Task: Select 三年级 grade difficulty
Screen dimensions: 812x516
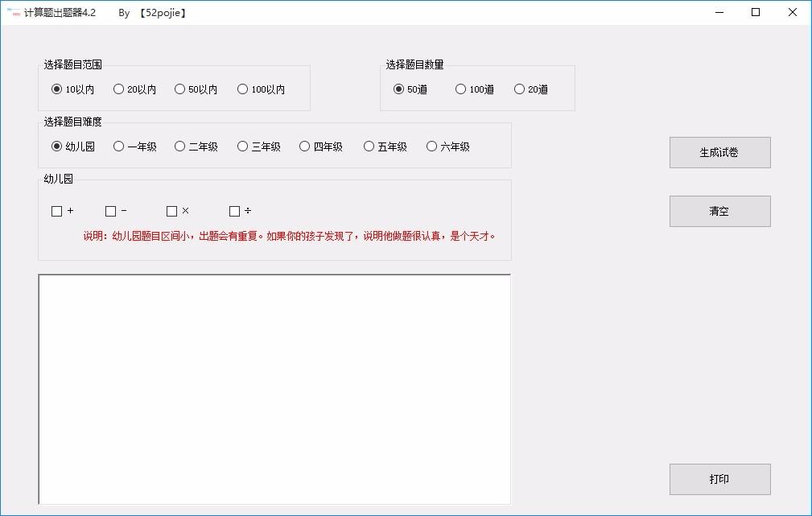Action: click(243, 147)
